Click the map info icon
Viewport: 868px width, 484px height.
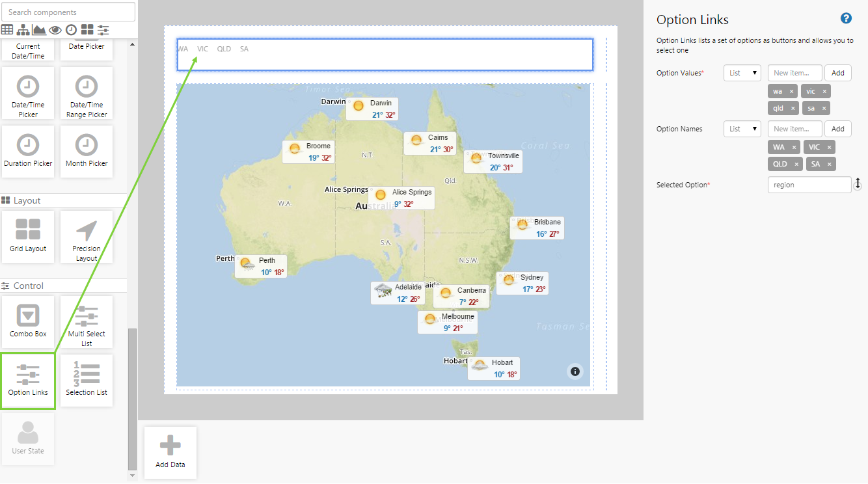pos(575,371)
